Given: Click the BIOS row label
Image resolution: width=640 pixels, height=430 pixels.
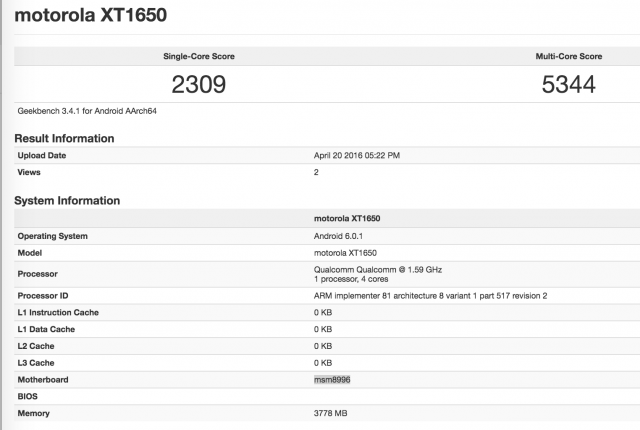Looking at the screenshot, I should coord(29,396).
